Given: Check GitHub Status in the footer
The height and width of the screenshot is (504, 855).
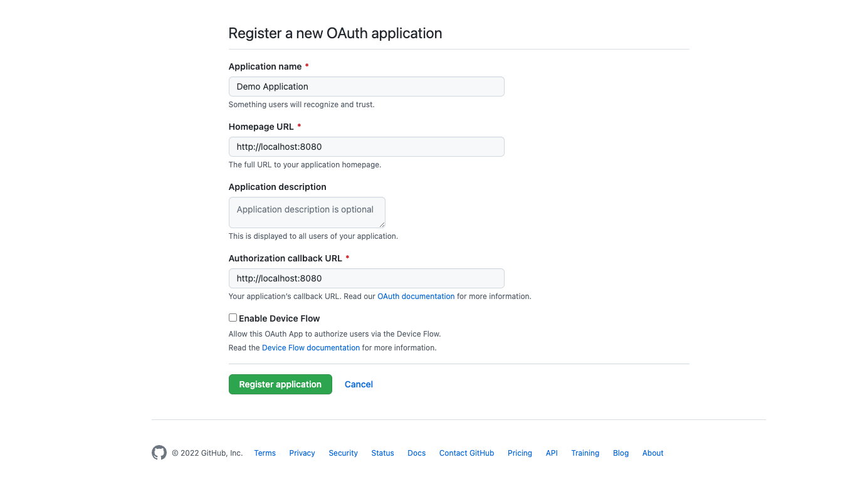Looking at the screenshot, I should pos(382,453).
